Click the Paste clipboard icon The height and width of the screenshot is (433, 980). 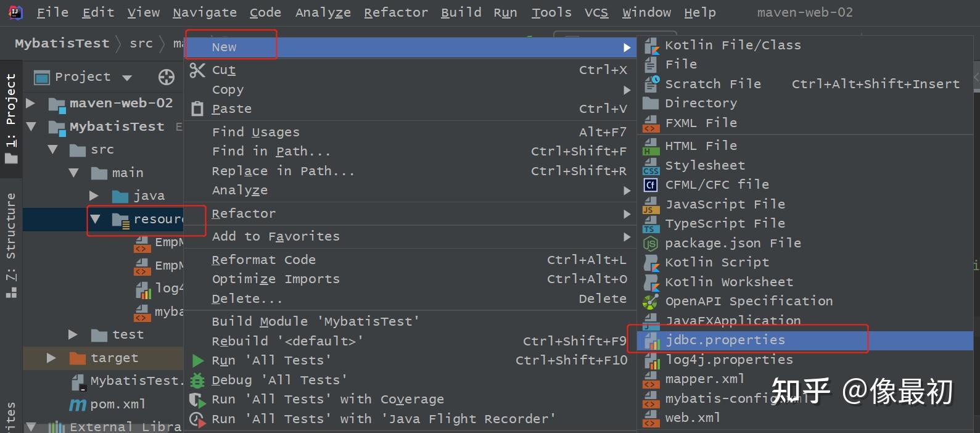coord(197,109)
